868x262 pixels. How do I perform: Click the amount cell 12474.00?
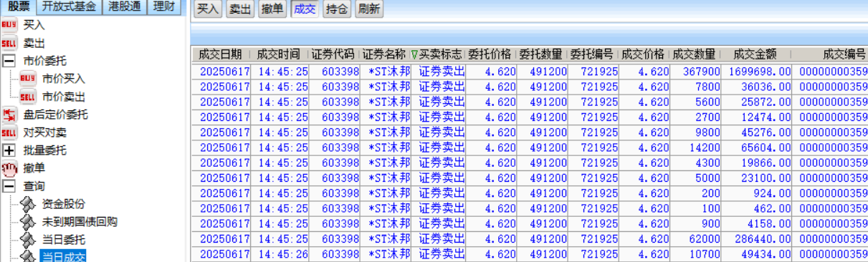click(x=756, y=117)
